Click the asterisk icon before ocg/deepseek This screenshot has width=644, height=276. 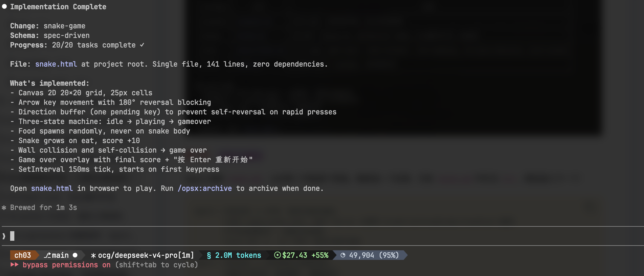point(93,255)
